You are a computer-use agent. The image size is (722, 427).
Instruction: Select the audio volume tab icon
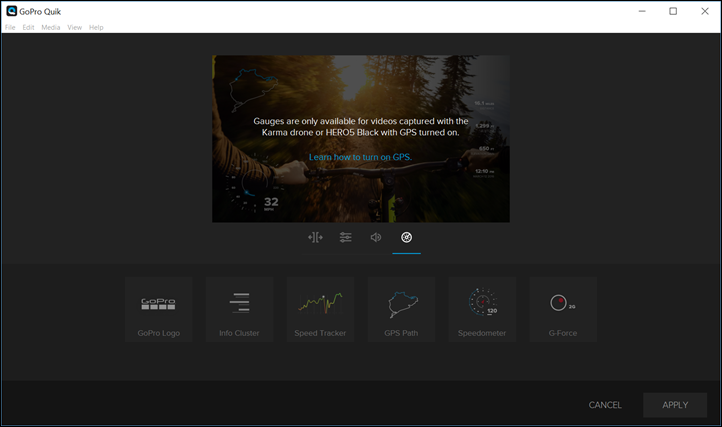tap(376, 237)
